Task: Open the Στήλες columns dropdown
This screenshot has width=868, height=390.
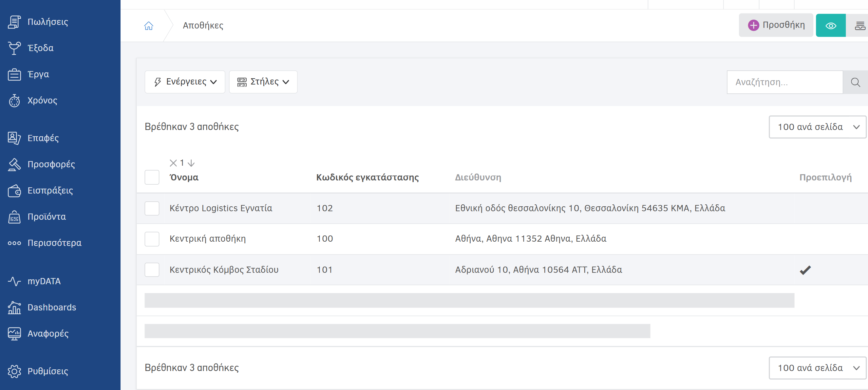Action: point(263,82)
